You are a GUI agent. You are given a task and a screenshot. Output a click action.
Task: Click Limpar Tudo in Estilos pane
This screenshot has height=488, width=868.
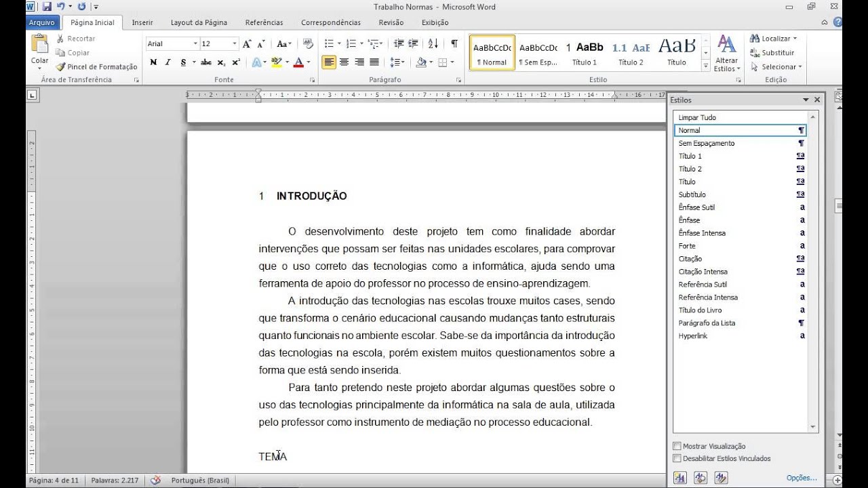739,117
